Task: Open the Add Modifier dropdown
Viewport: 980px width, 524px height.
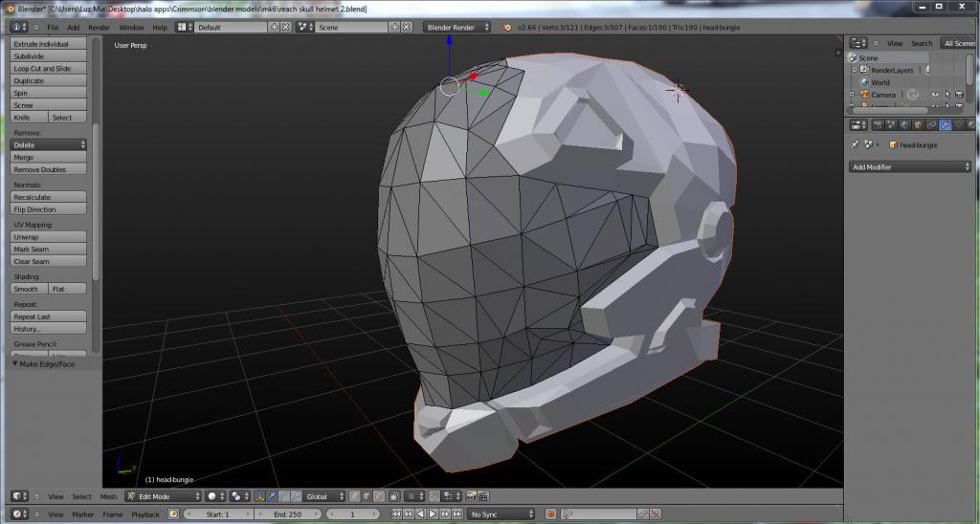Action: pyautogui.click(x=909, y=166)
